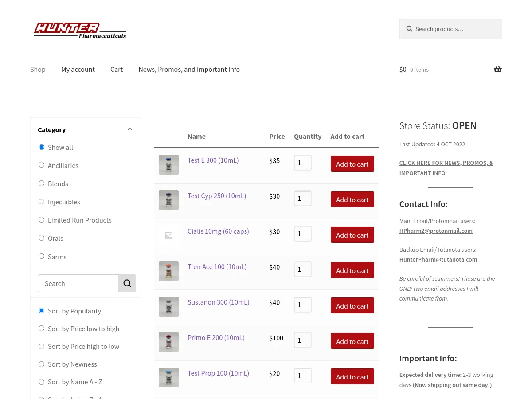Viewport: 532px width, 399px height.
Task: Select the Injectables category filter
Action: pyautogui.click(x=41, y=201)
